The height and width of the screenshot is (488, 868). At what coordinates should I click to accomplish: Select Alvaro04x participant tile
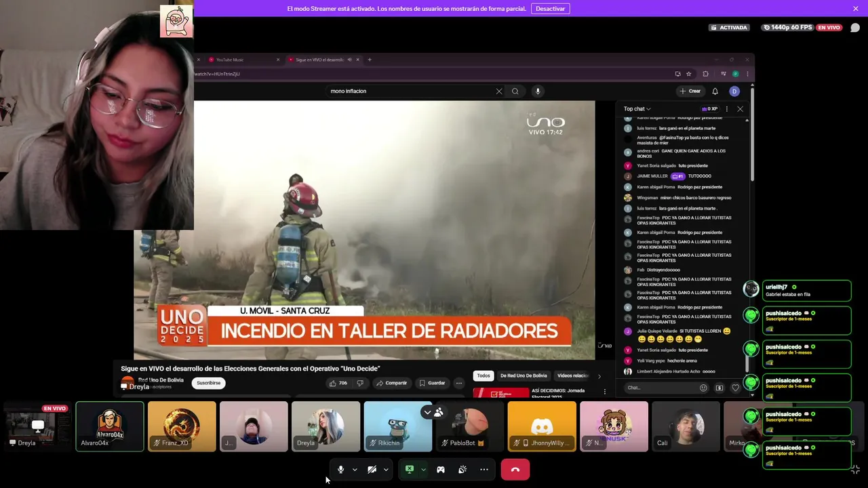(x=110, y=426)
